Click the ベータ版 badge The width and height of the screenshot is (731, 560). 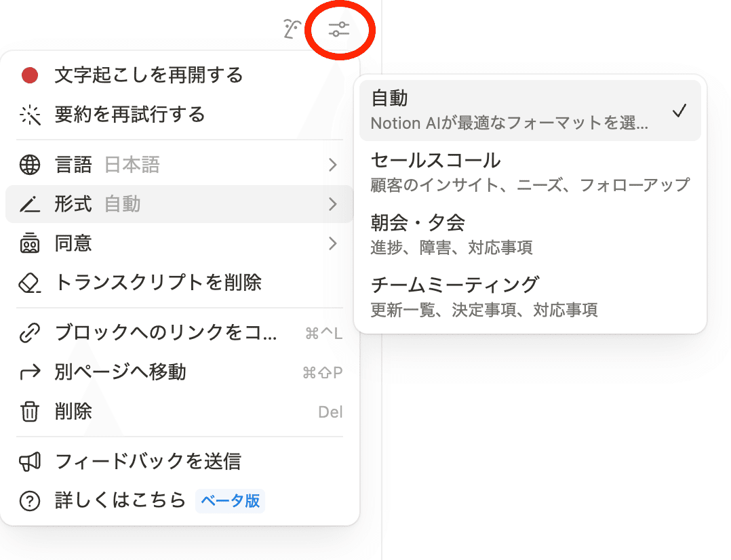(x=230, y=501)
